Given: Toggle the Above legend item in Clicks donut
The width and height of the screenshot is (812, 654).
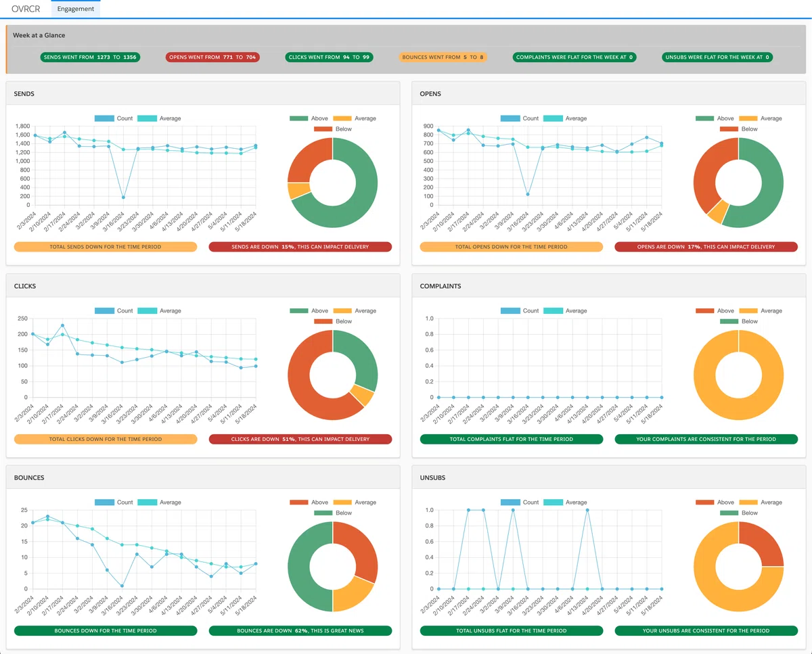Looking at the screenshot, I should point(309,311).
